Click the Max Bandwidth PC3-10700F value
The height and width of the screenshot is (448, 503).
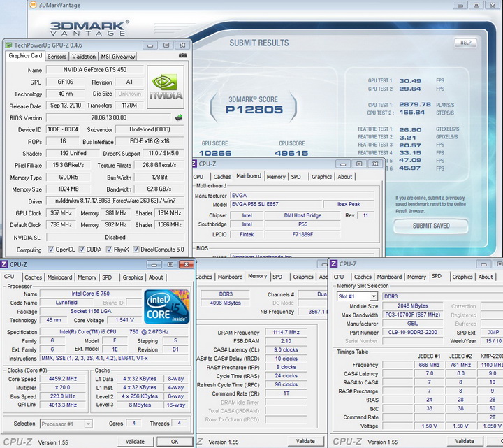coord(413,315)
